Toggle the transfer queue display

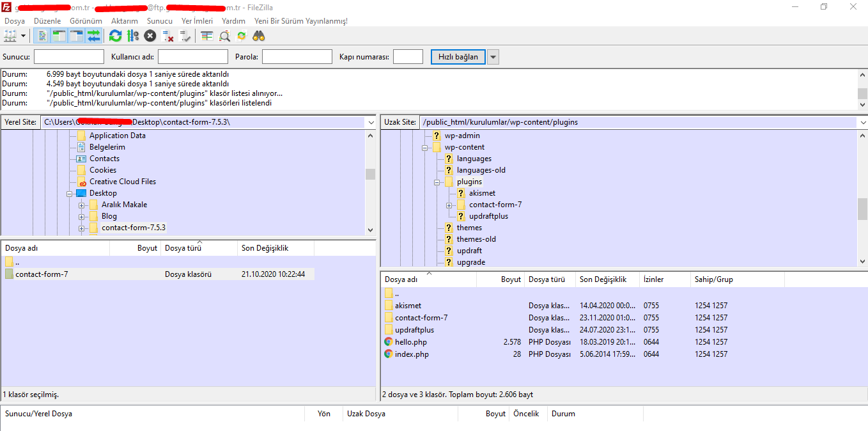pyautogui.click(x=94, y=36)
